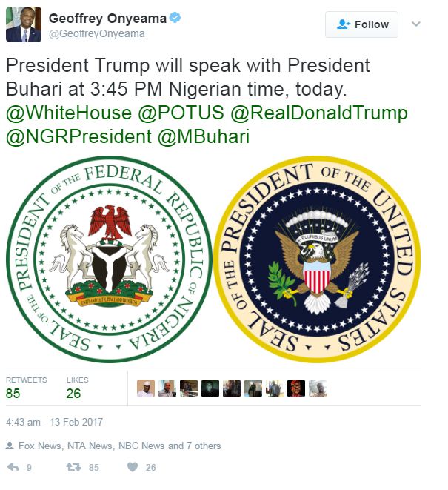The width and height of the screenshot is (448, 490).
Task: Open the @WhiteHouse mention
Action: [x=69, y=113]
